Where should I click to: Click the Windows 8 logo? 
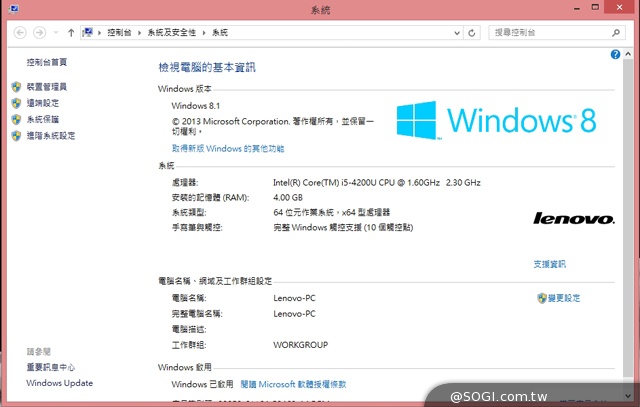point(496,120)
